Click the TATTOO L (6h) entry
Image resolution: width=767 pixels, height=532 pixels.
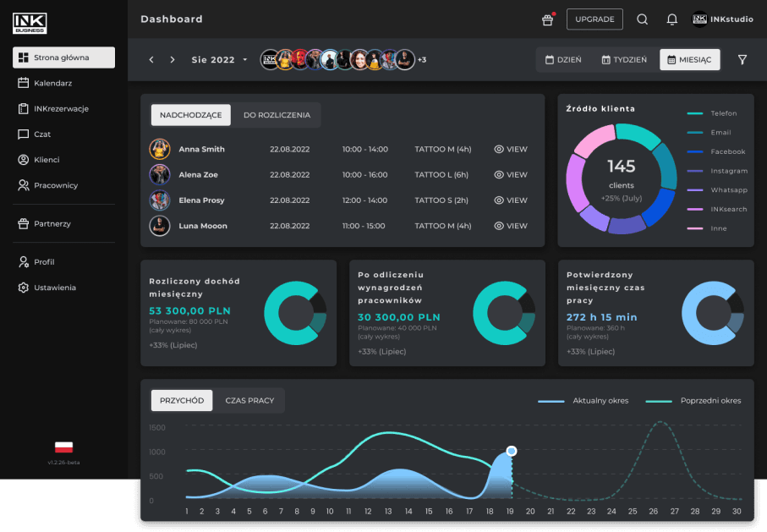pyautogui.click(x=441, y=175)
